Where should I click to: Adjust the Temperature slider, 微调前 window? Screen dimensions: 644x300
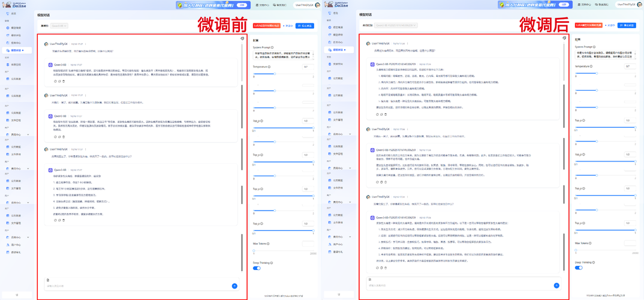point(284,74)
